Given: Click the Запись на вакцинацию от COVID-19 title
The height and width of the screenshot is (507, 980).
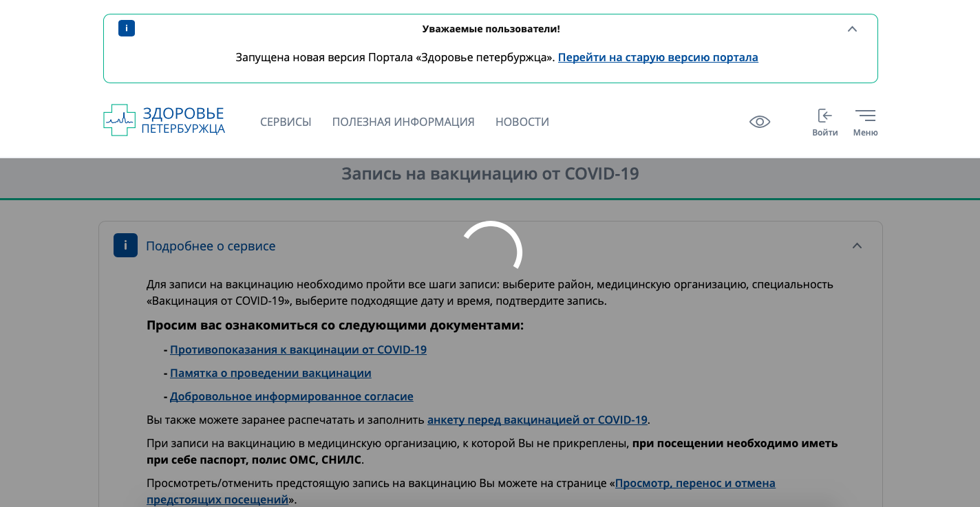Looking at the screenshot, I should [490, 173].
